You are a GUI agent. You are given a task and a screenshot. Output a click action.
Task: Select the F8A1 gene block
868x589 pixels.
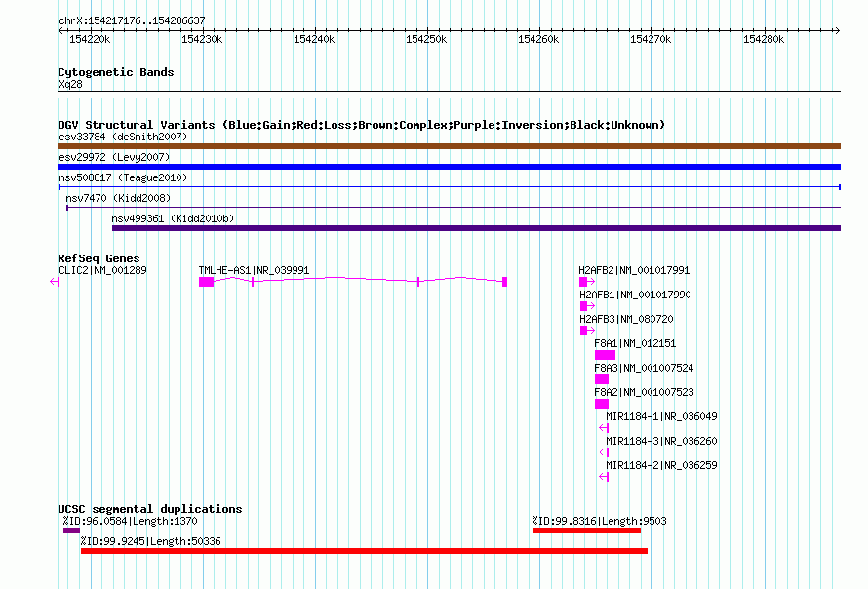pyautogui.click(x=605, y=355)
